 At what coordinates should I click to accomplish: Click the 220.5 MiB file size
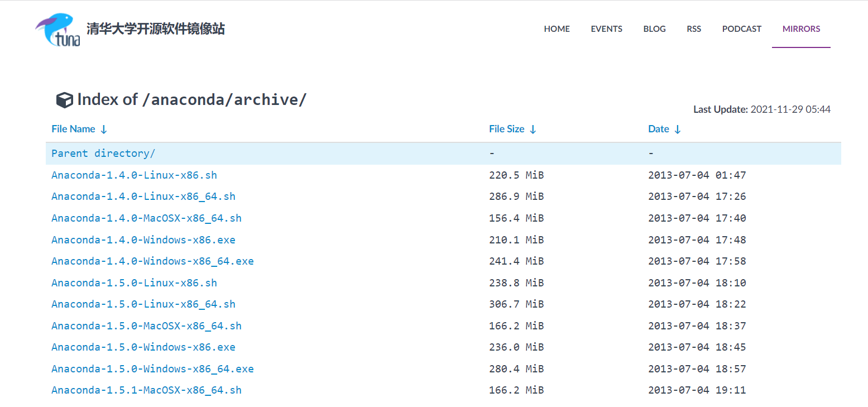click(x=516, y=175)
